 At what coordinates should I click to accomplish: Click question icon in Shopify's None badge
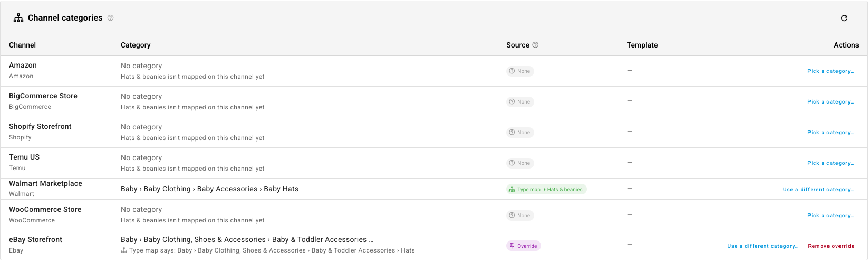pos(512,132)
